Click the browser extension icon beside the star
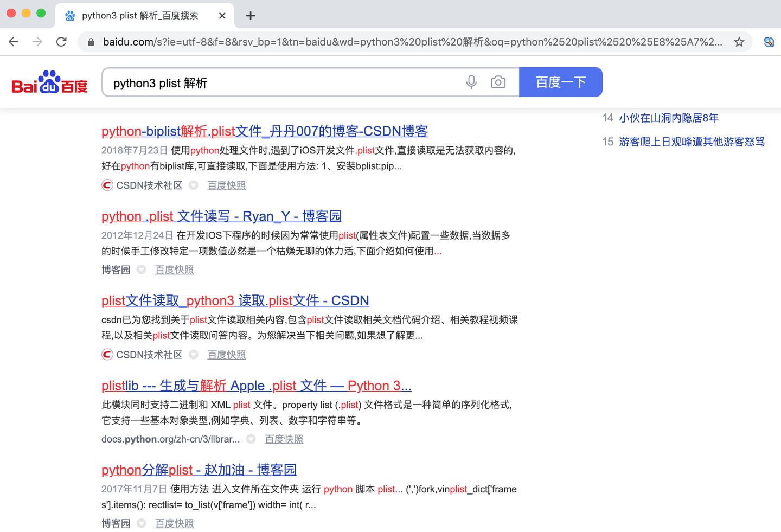The height and width of the screenshot is (532, 781). (770, 42)
